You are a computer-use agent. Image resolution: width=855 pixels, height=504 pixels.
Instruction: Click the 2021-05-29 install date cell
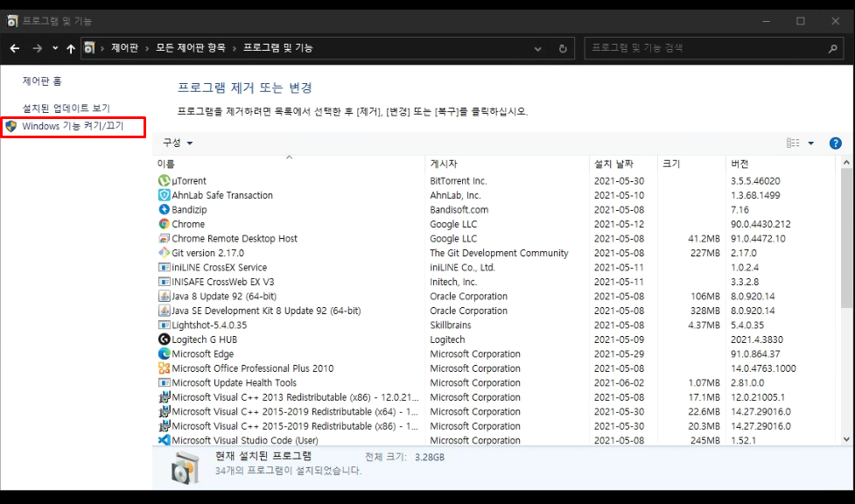(x=619, y=354)
